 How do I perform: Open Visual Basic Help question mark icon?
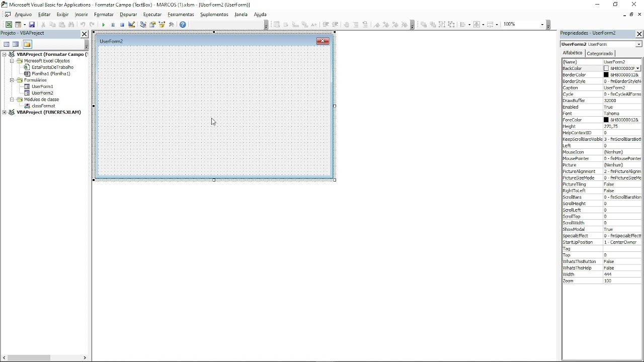click(x=183, y=24)
